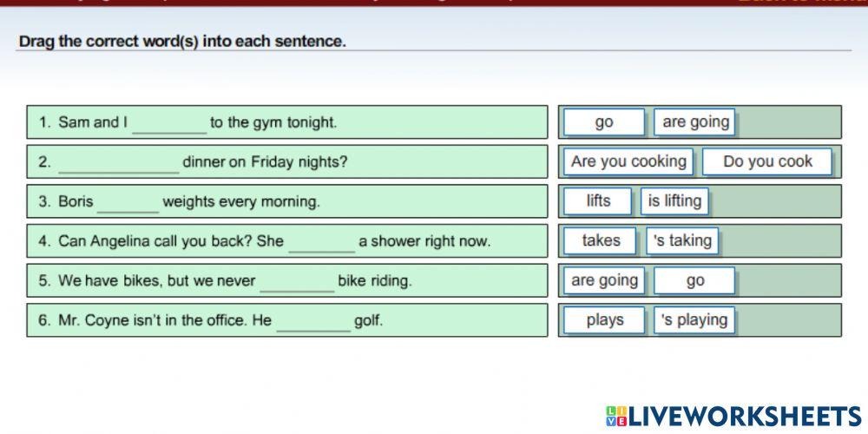The height and width of the screenshot is (434, 868).
Task: Click the blank before 'a shower right now'
Action: point(321,243)
